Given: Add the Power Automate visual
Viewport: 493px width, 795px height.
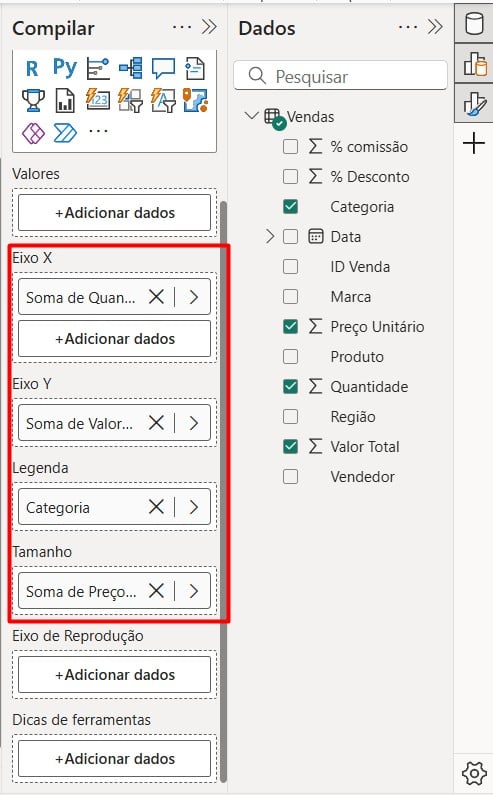Looking at the screenshot, I should (x=65, y=133).
